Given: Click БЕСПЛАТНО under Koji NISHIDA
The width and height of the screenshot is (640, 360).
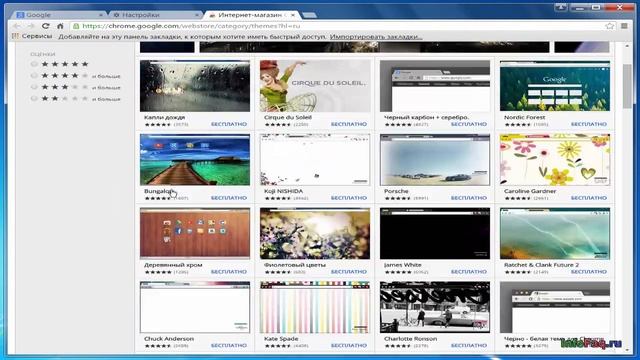Looking at the screenshot, I should click(349, 198).
